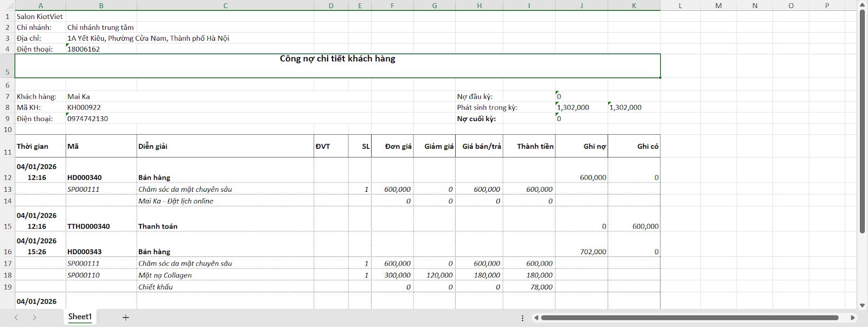Click horizontal scrollbar left arrow
This screenshot has height=327, width=868.
[x=536, y=318]
